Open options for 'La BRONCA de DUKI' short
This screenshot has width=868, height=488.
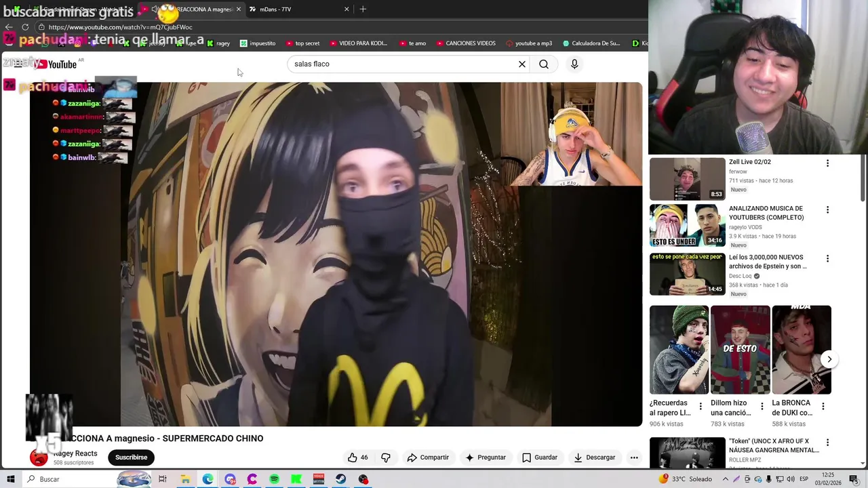(x=823, y=407)
